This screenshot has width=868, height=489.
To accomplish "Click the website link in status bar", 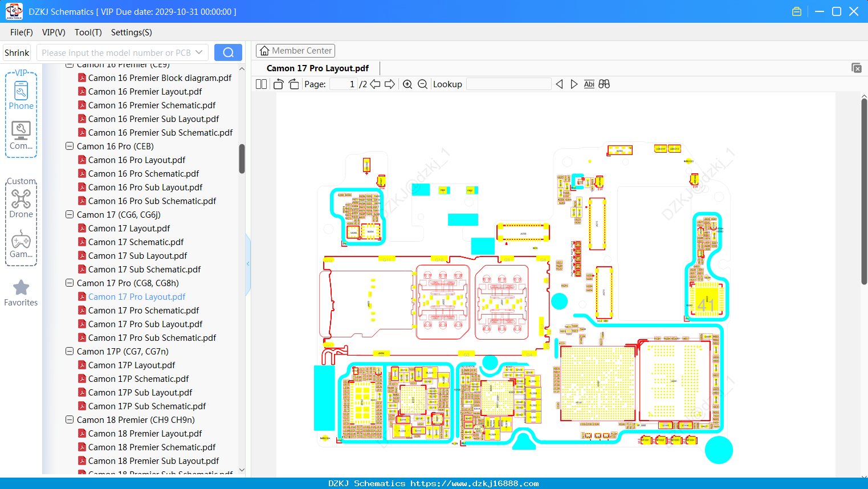I will point(474,483).
